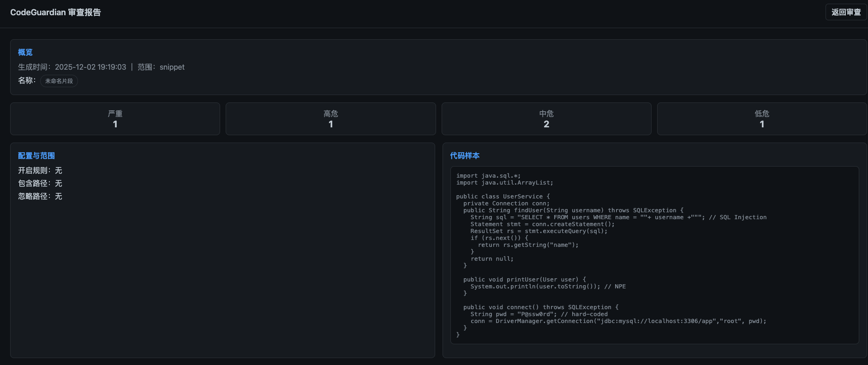Click the 包含路径 setting line
Image resolution: width=868 pixels, height=365 pixels.
40,184
